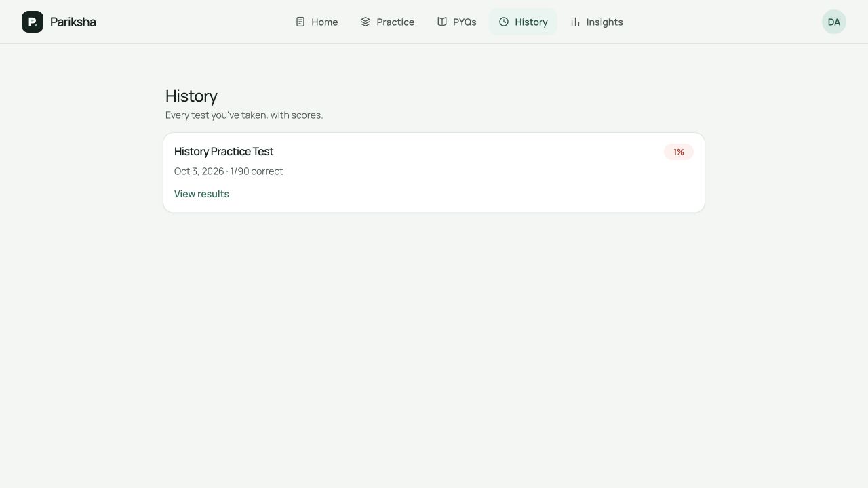This screenshot has width=868, height=488.
Task: Click the Insights bar chart icon
Action: (x=575, y=22)
